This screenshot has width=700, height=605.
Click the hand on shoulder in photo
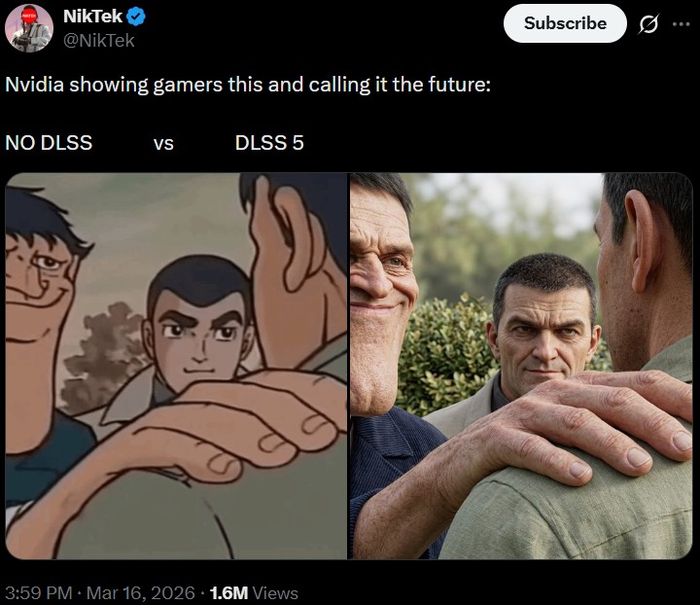(x=583, y=418)
